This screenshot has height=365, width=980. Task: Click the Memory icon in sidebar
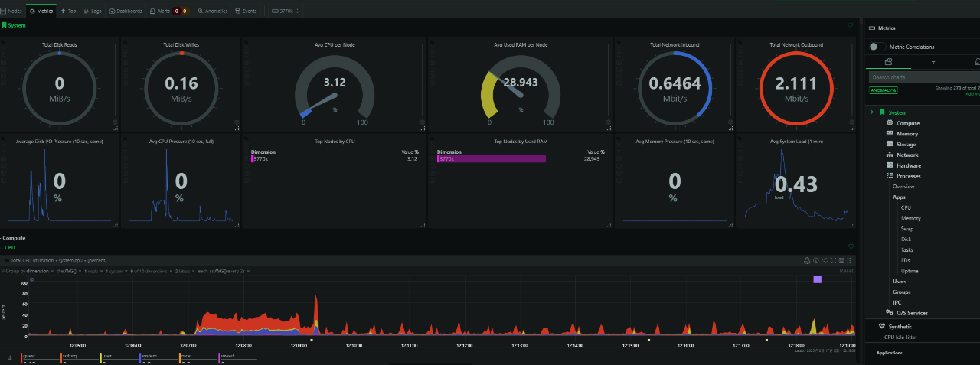[890, 133]
